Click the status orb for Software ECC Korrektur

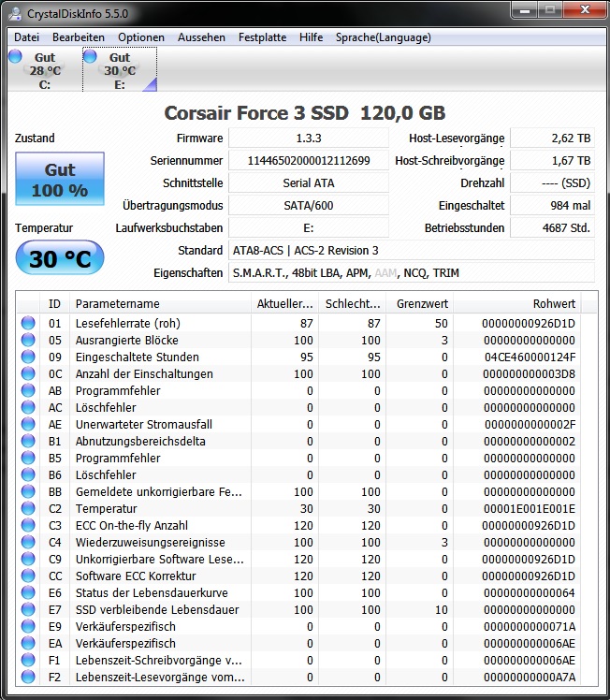pyautogui.click(x=28, y=576)
